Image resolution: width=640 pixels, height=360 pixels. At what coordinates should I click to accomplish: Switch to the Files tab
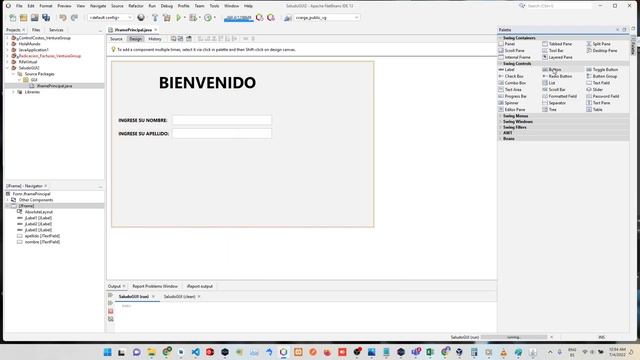click(x=36, y=30)
